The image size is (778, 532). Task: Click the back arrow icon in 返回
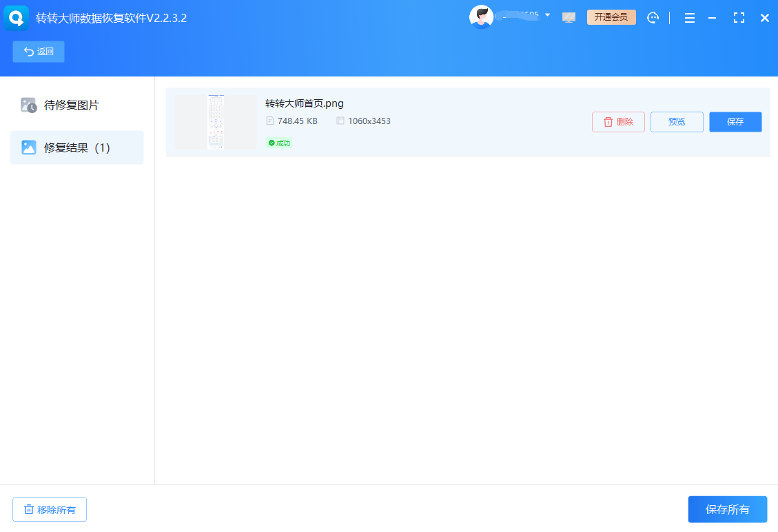point(28,52)
